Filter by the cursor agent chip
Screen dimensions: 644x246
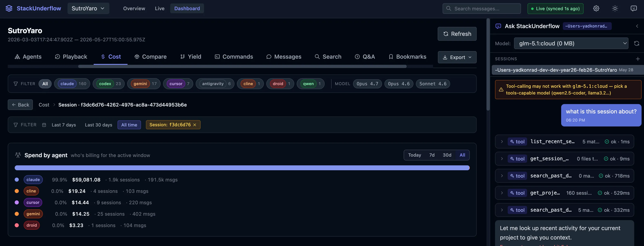tap(178, 84)
